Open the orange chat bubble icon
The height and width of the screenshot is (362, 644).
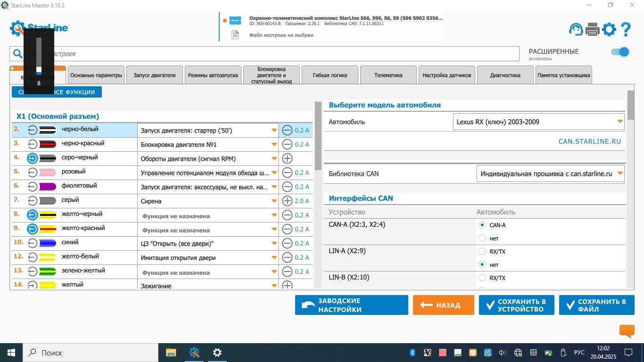627,331
